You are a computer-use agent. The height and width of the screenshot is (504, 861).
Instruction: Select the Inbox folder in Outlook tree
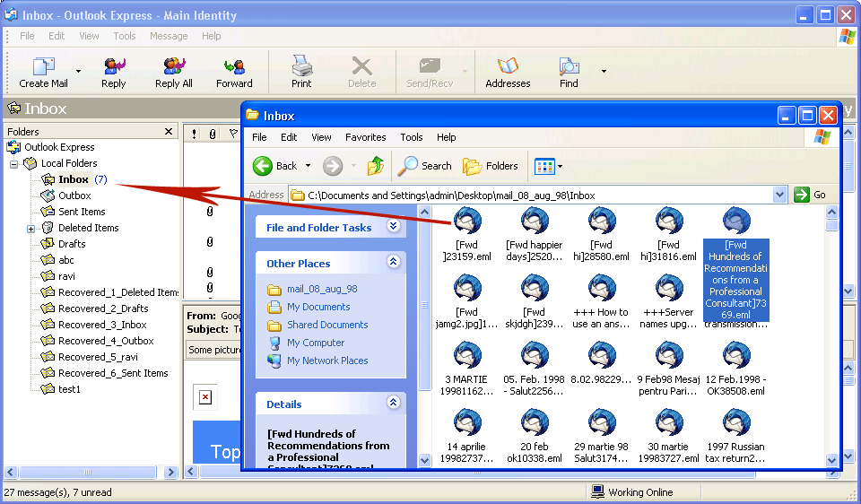[73, 179]
